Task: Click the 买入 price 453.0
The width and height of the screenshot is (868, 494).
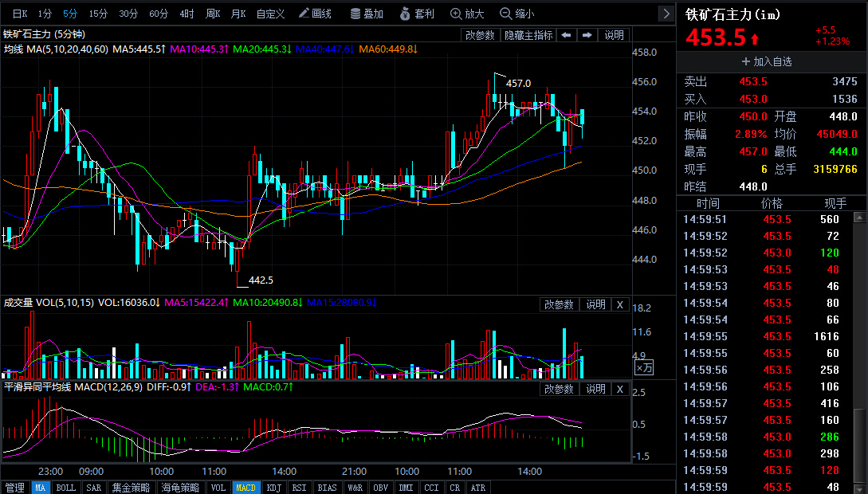Action: click(753, 100)
